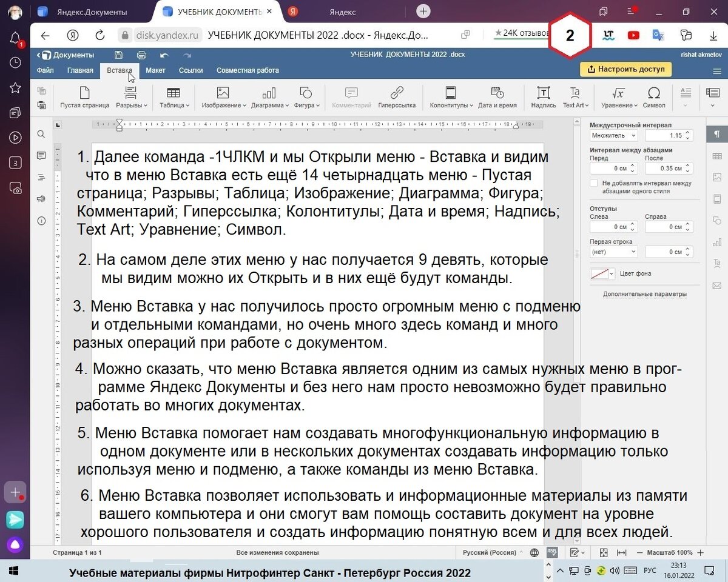Screen dimensions: 728x582
Task: Open the Уравнение equation dropdown
Action: point(619,97)
